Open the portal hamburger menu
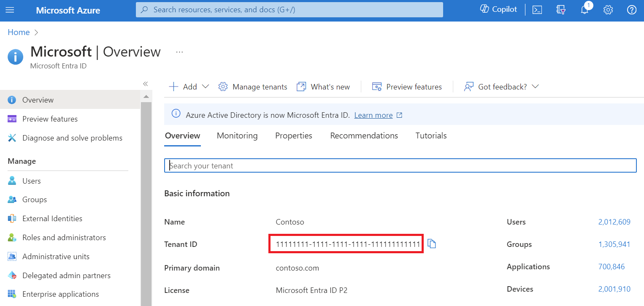Viewport: 644px width, 306px height. 9,10
